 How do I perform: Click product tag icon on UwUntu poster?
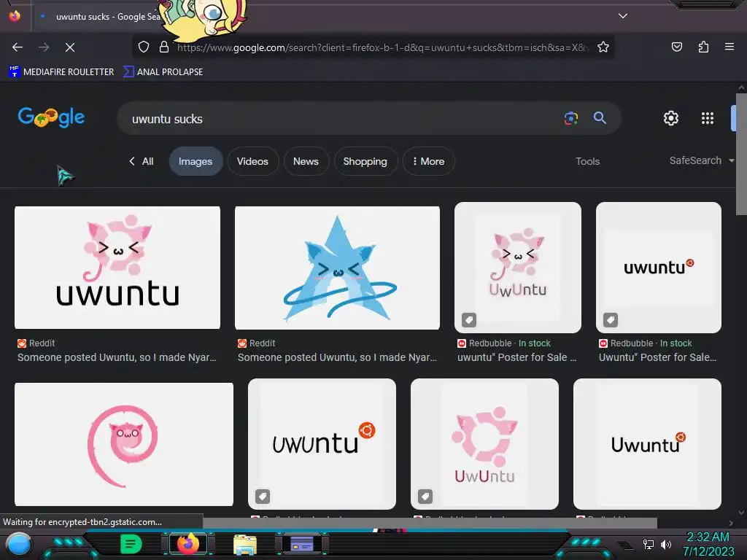click(469, 320)
